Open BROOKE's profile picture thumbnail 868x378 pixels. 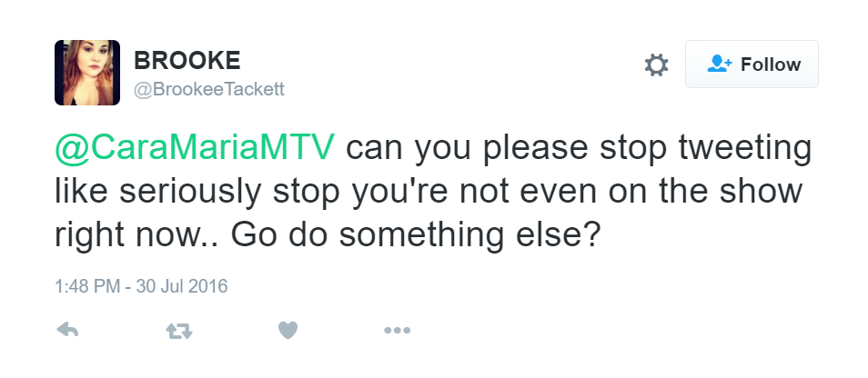[x=87, y=73]
